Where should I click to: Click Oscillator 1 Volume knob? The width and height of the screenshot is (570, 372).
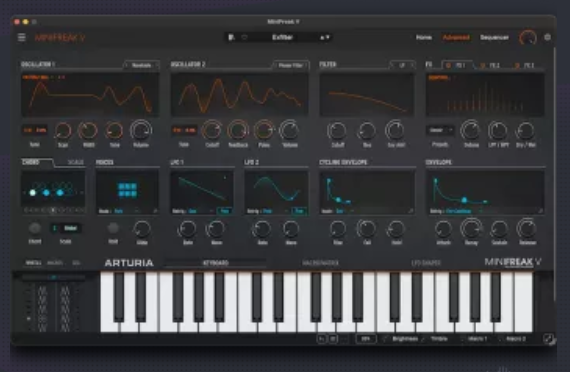pos(141,130)
